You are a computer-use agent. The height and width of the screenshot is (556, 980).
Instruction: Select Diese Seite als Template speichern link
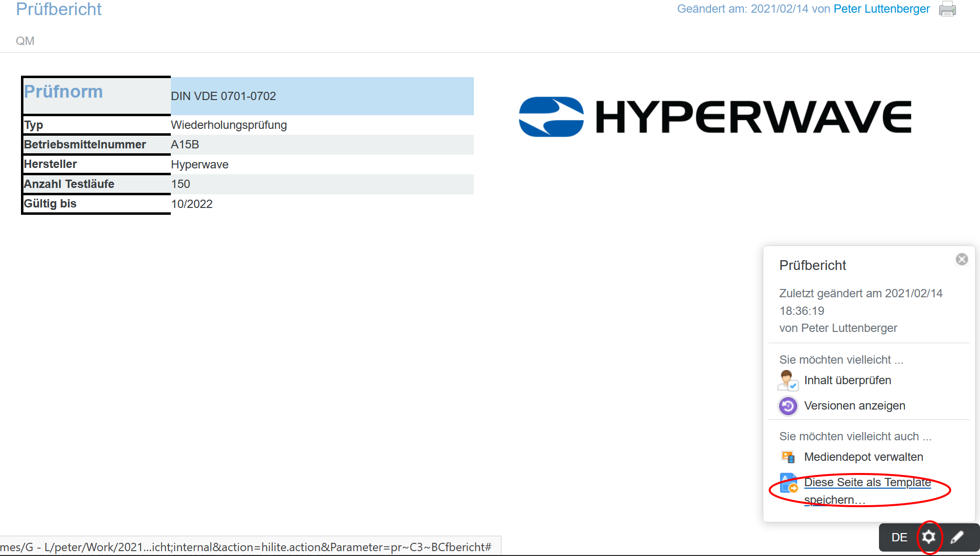(867, 491)
